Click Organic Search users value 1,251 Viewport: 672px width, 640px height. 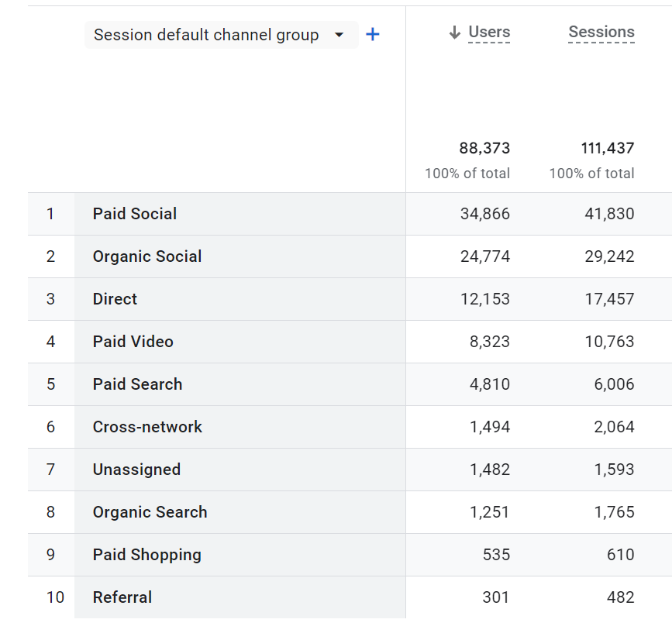490,512
